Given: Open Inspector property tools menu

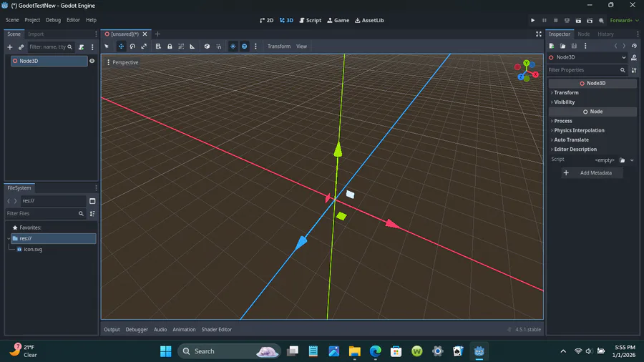Looking at the screenshot, I should point(634,70).
